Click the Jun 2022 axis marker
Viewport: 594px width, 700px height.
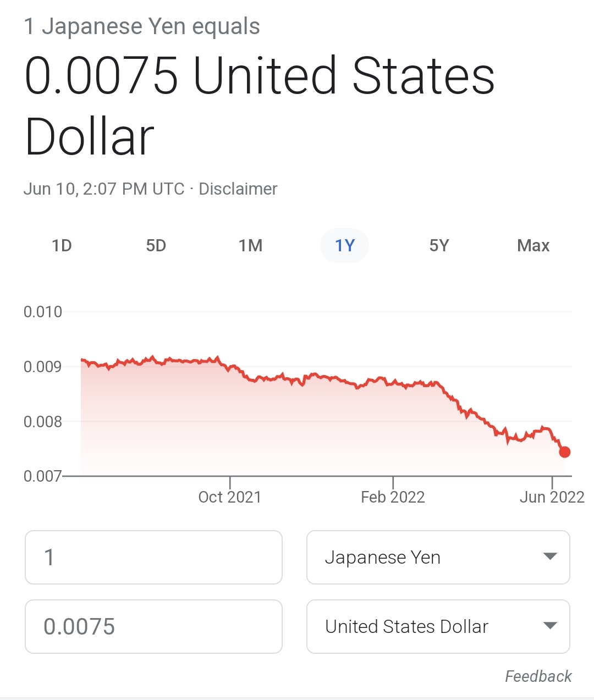tap(552, 497)
